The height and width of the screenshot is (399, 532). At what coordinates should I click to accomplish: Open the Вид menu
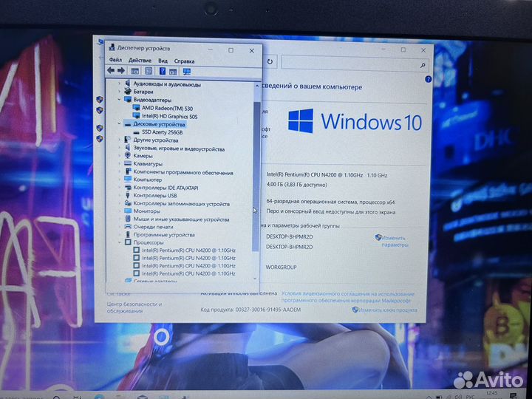click(x=163, y=61)
